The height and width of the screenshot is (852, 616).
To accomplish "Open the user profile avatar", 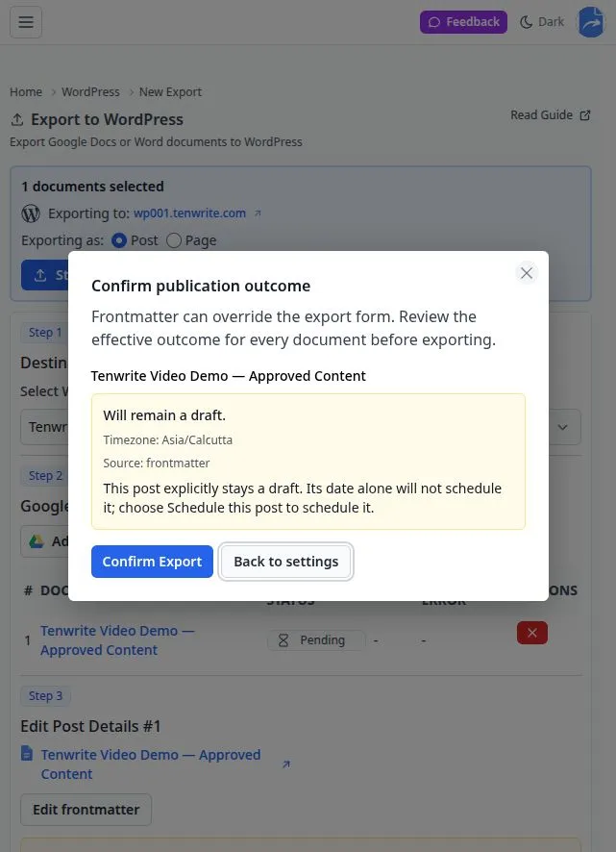I will [591, 22].
